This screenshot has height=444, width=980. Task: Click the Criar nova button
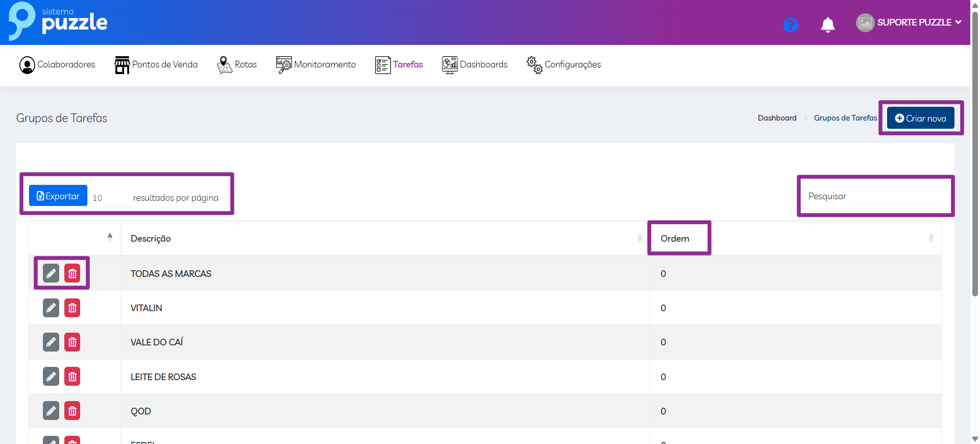pos(920,118)
